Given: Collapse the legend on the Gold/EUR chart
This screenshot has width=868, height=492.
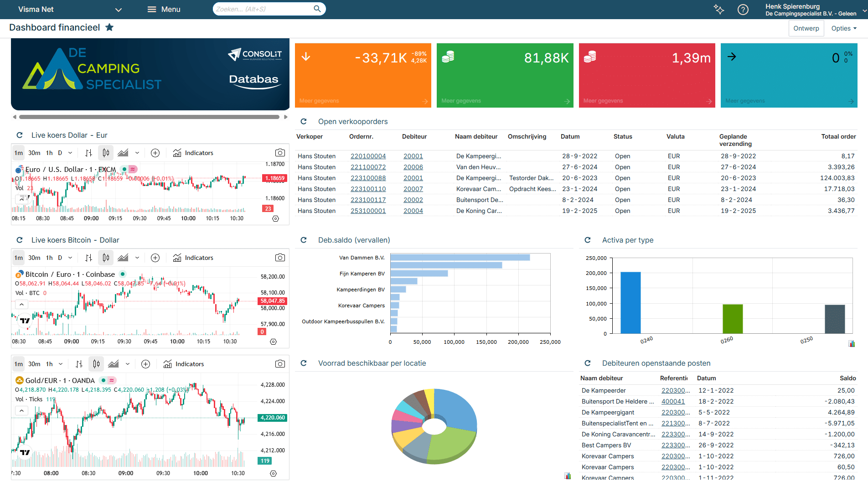Looking at the screenshot, I should click(x=21, y=410).
